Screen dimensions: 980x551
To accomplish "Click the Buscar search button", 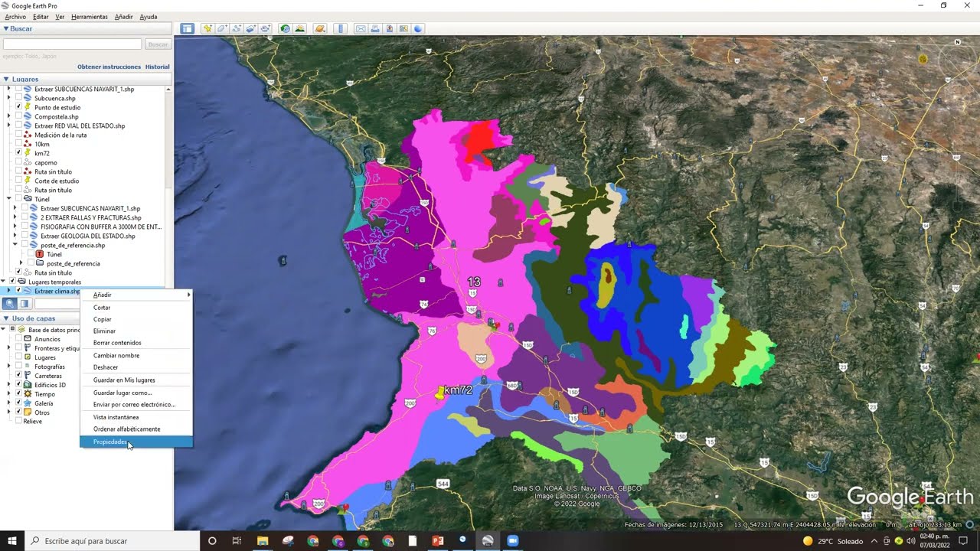I will point(158,44).
